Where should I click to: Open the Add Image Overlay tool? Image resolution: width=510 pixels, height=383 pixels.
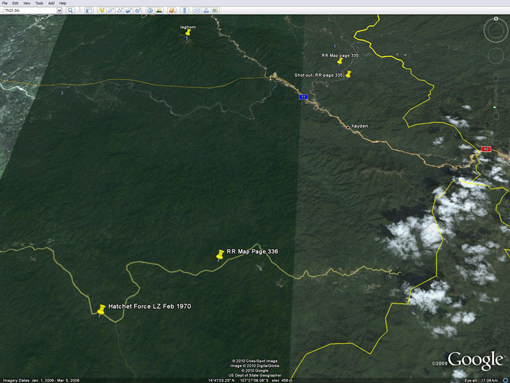click(x=129, y=10)
